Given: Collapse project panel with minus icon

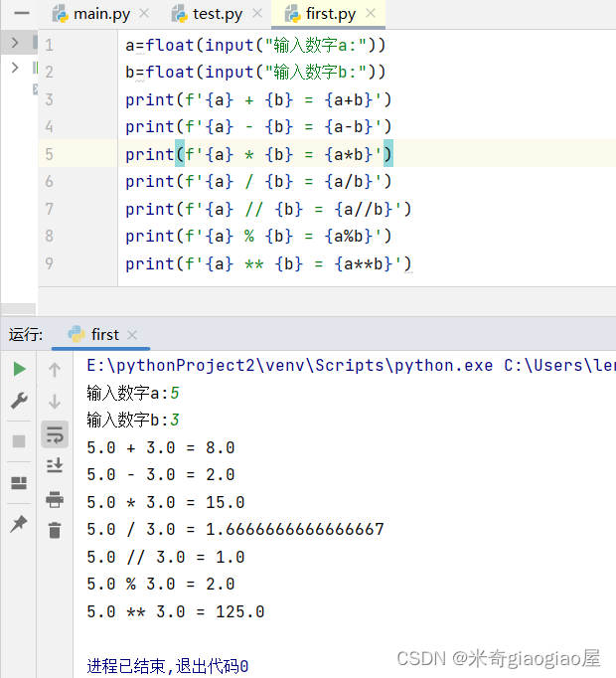Looking at the screenshot, I should pyautogui.click(x=22, y=14).
